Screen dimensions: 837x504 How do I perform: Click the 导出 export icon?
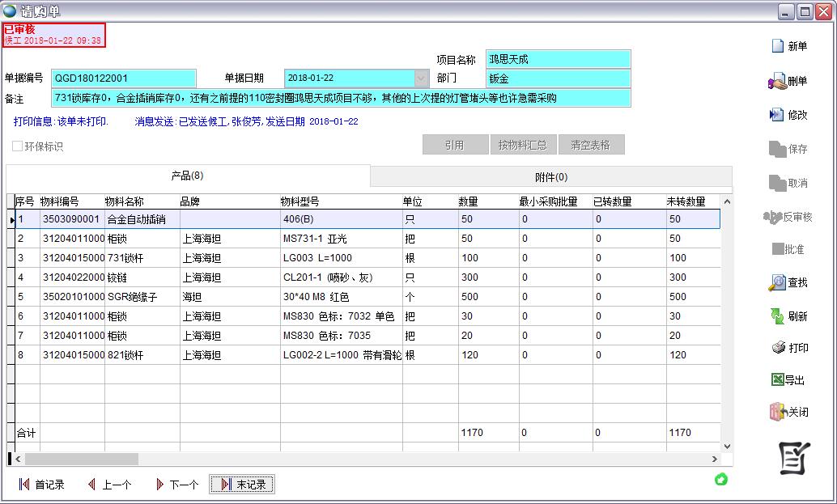(x=777, y=380)
